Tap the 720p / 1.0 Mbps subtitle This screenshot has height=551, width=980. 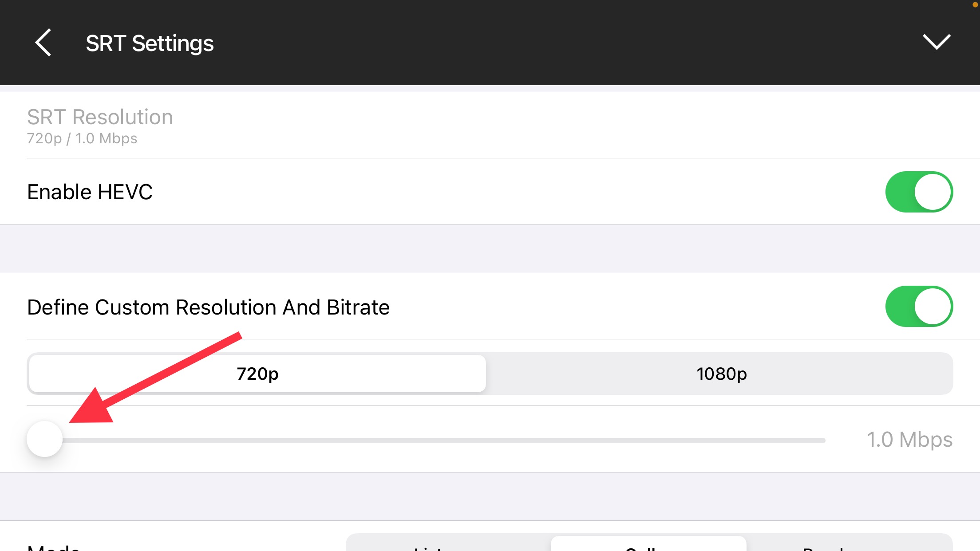coord(82,138)
